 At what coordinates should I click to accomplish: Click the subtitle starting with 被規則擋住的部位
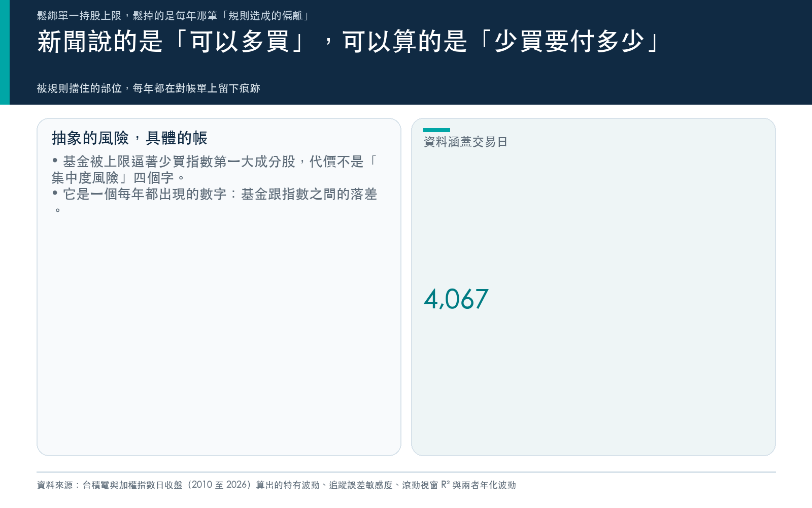(149, 88)
